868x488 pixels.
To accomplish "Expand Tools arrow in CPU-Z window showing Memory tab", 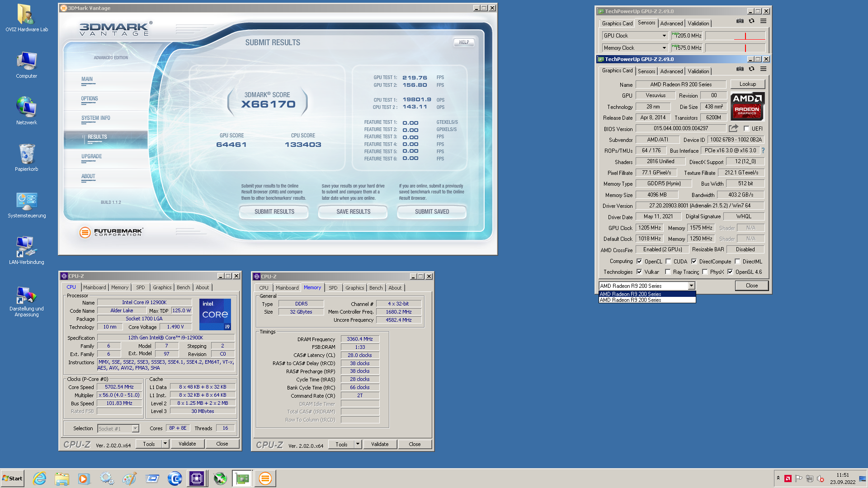I will click(358, 444).
